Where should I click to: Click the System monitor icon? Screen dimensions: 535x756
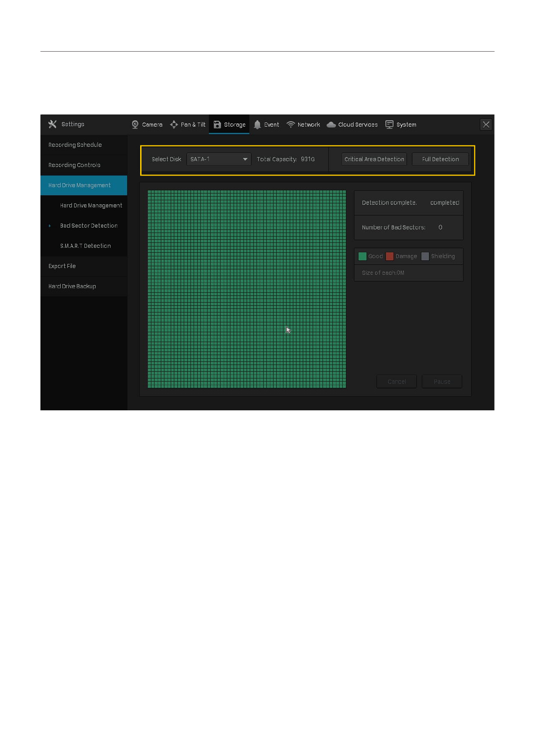(389, 125)
